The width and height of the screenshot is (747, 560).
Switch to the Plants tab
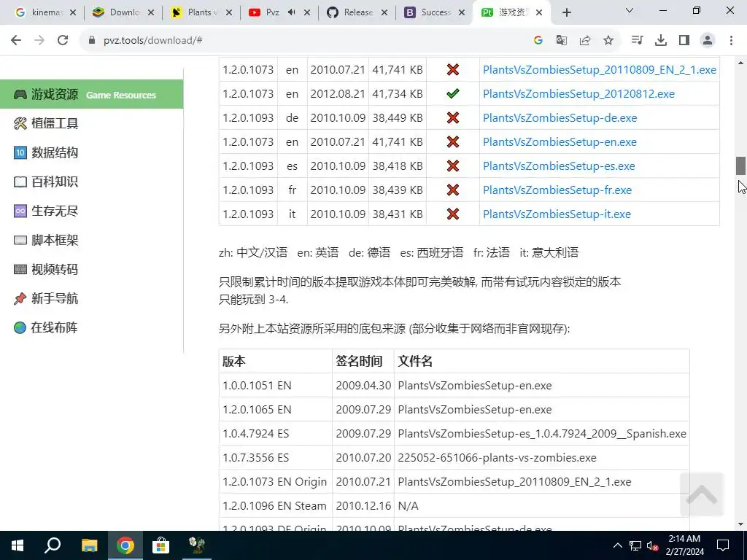201,13
